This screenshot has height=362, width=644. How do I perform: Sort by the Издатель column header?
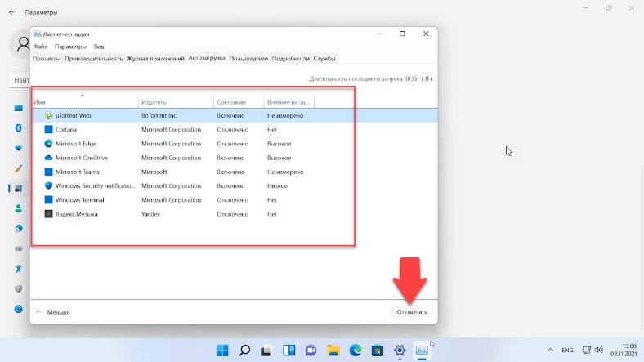coord(176,102)
